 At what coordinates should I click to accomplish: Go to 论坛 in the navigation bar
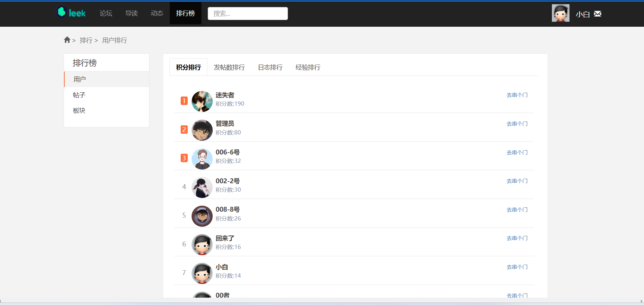[x=106, y=13]
